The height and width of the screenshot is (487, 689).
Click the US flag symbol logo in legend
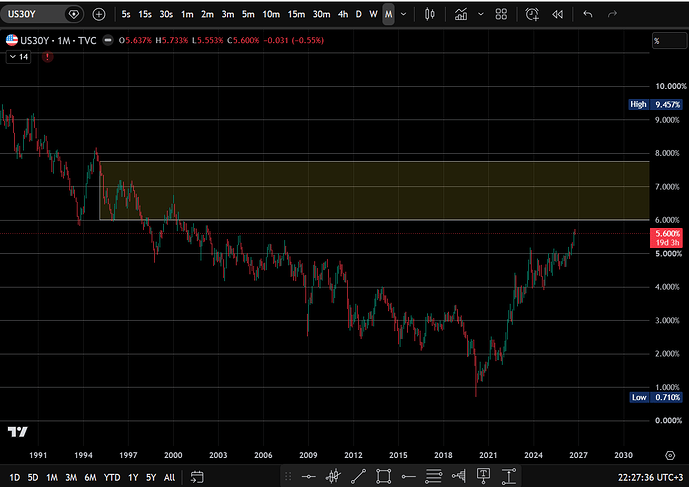12,40
